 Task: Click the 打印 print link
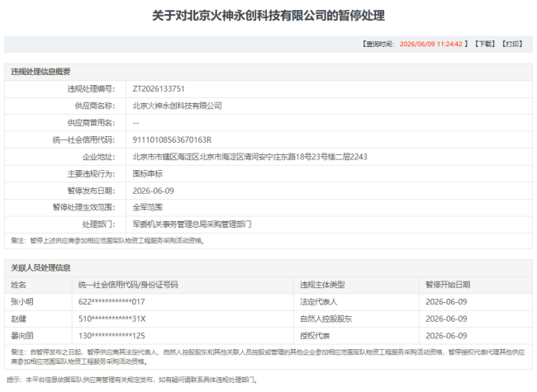[512, 44]
